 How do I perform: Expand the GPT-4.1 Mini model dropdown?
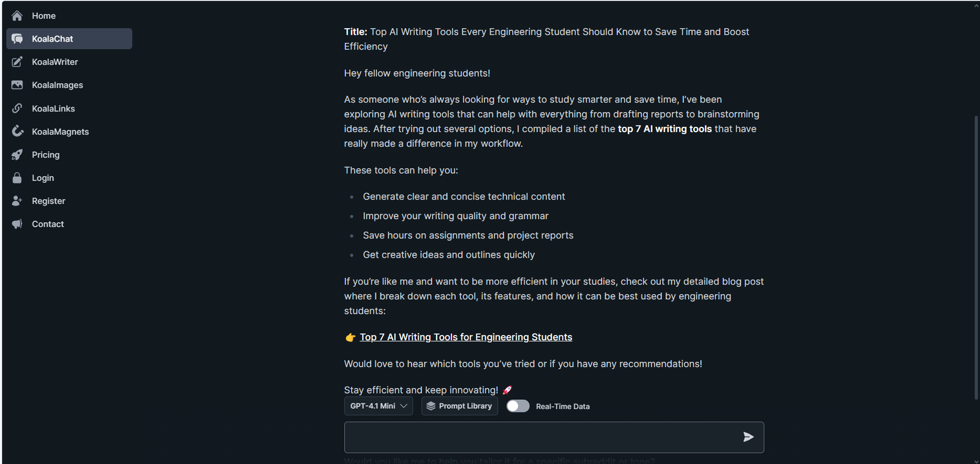coord(378,406)
